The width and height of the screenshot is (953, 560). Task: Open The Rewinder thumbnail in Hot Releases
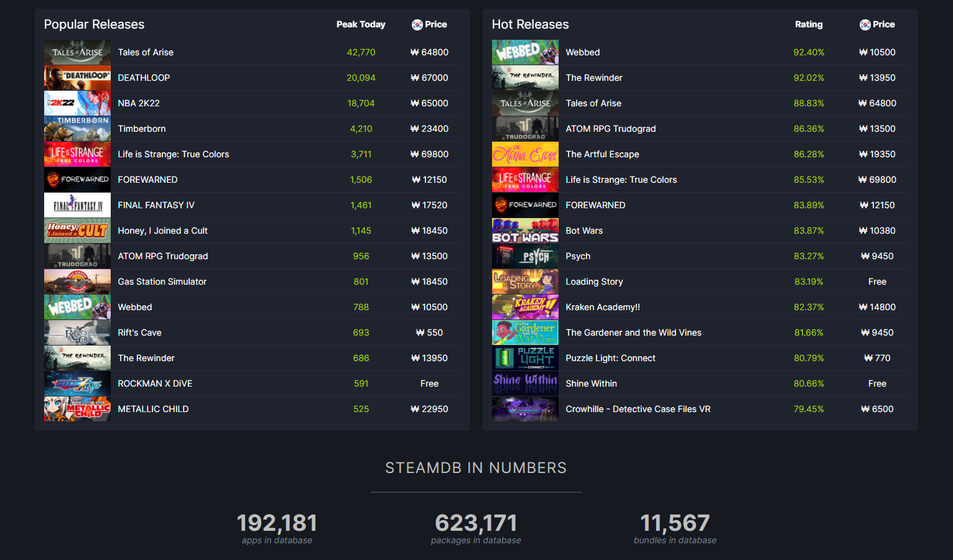tap(525, 78)
